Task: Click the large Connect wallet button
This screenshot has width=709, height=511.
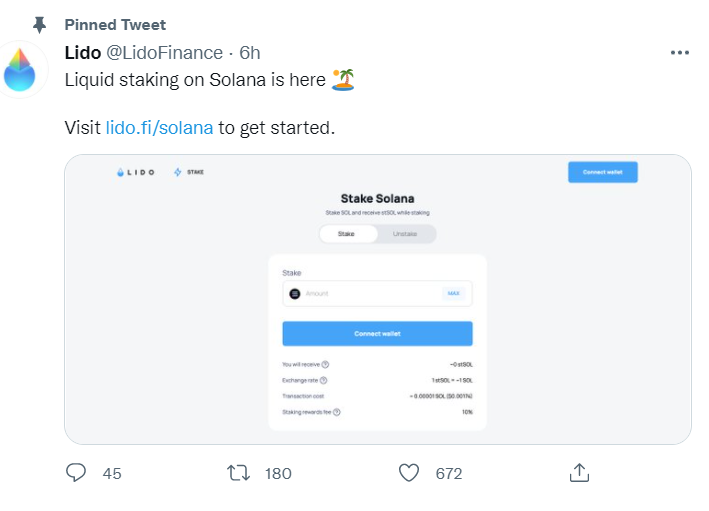Action: click(x=378, y=334)
